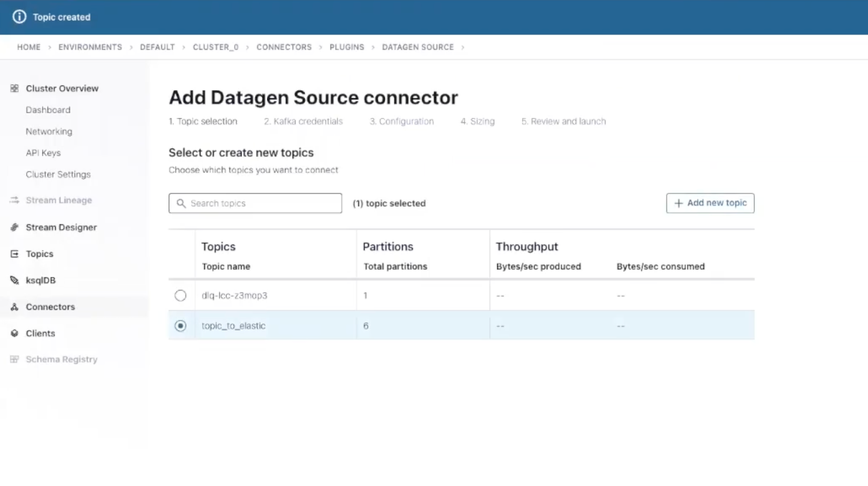The height and width of the screenshot is (486, 868).
Task: Open API Keys in the sidebar
Action: click(x=43, y=153)
